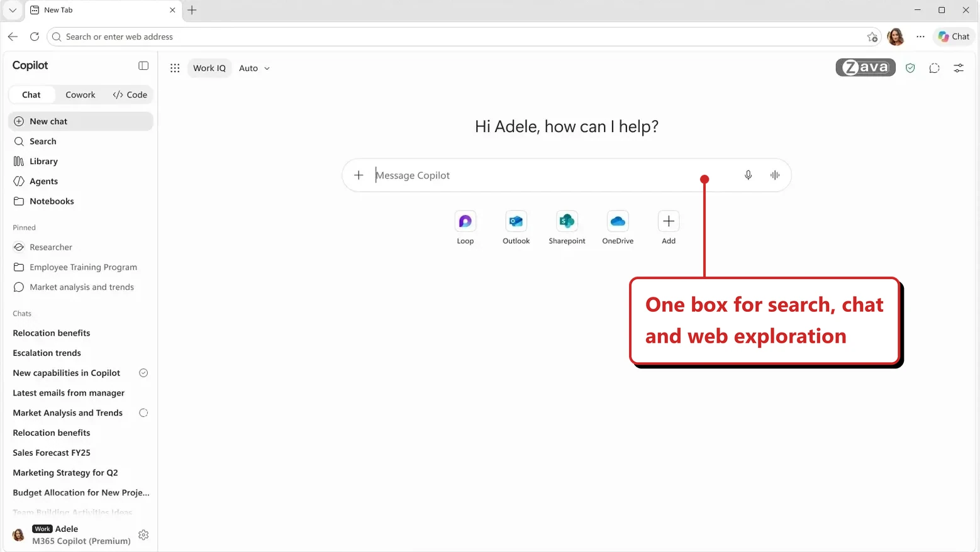This screenshot has height=552, width=980.
Task: Open Market Analysis and Trends chat
Action: coord(68,413)
